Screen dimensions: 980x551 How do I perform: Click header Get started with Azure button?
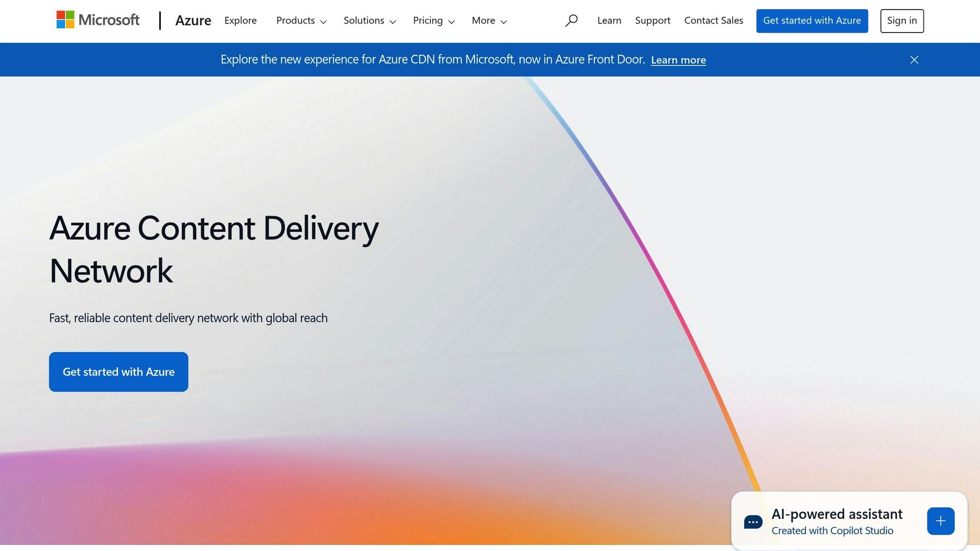click(x=812, y=21)
